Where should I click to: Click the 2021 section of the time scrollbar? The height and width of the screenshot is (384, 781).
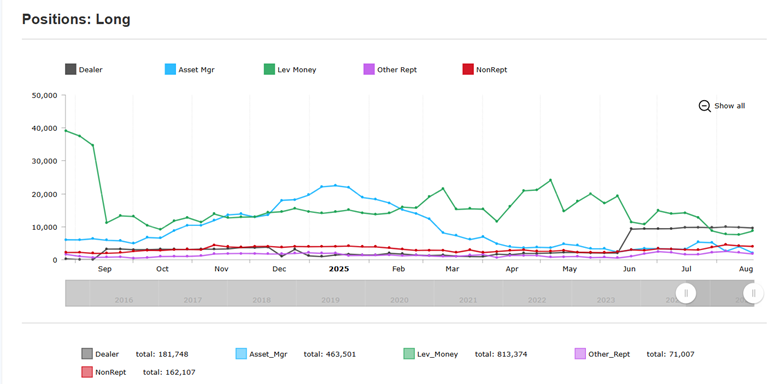pos(468,293)
